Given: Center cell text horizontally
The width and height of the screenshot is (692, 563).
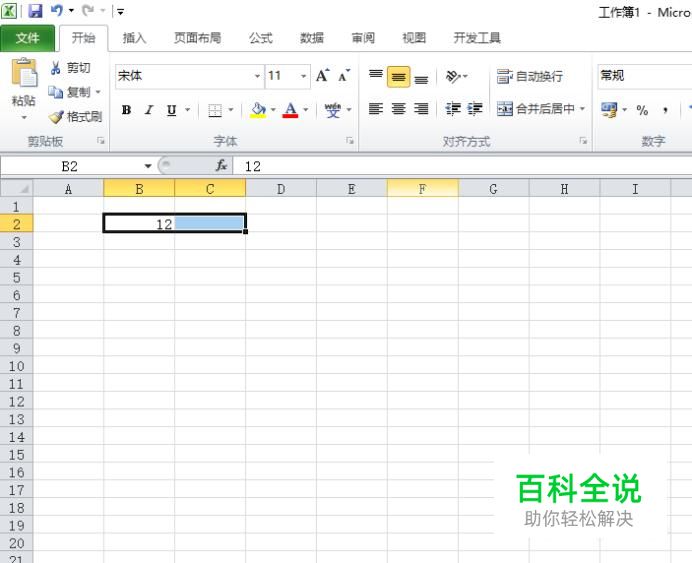Looking at the screenshot, I should (x=399, y=109).
